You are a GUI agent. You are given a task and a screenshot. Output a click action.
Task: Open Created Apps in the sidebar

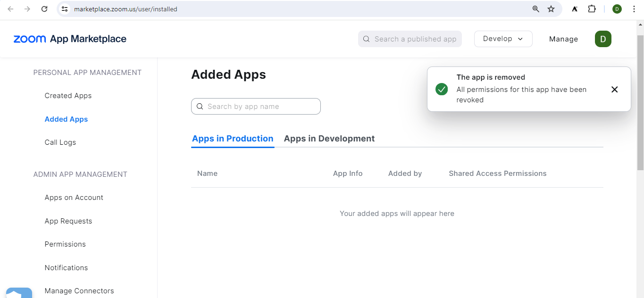(68, 96)
